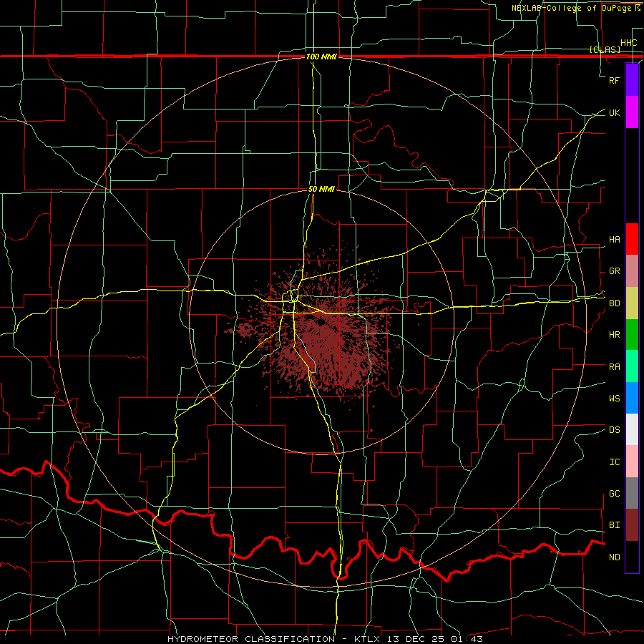The width and height of the screenshot is (644, 644).
Task: Click the ND legend label
Action: click(614, 557)
